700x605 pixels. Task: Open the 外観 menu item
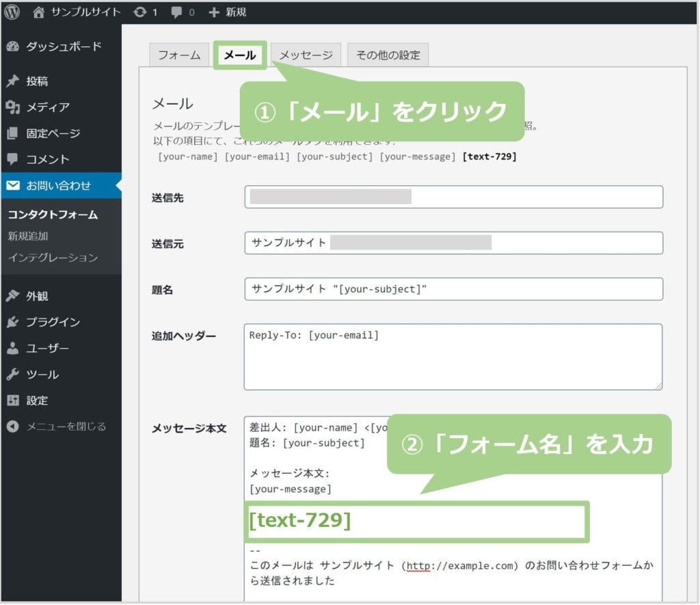[61, 295]
